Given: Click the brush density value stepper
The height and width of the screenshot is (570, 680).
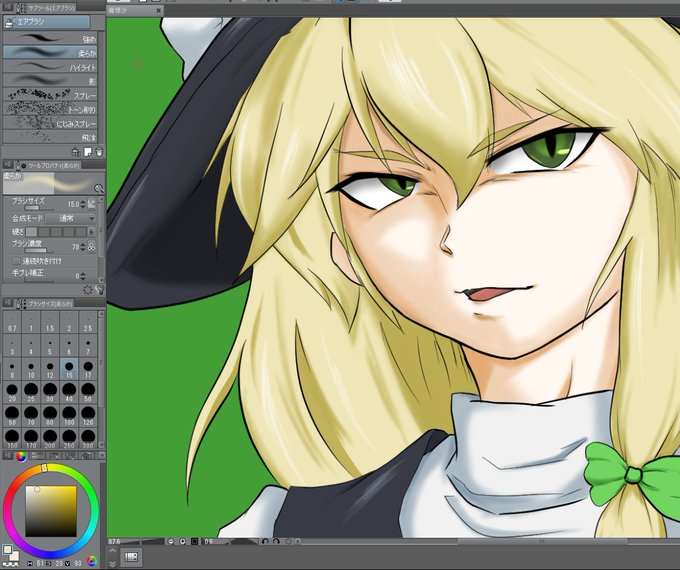Looking at the screenshot, I should click(83, 247).
